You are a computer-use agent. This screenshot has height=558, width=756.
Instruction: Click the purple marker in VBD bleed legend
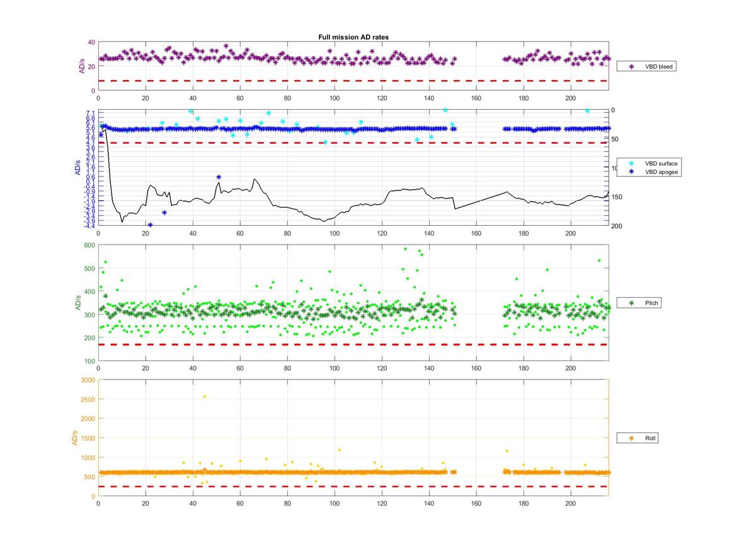point(632,66)
